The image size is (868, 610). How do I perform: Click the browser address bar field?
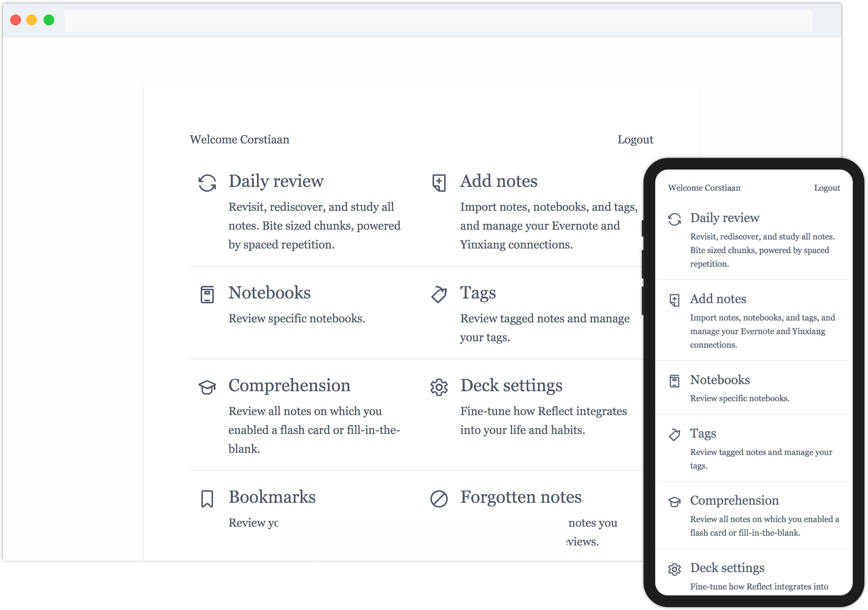coord(439,21)
